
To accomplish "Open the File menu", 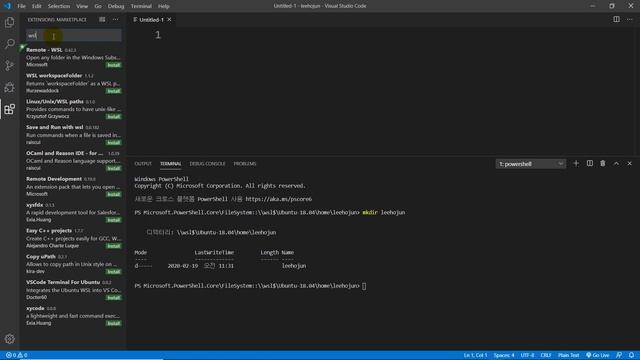I will coord(21,6).
